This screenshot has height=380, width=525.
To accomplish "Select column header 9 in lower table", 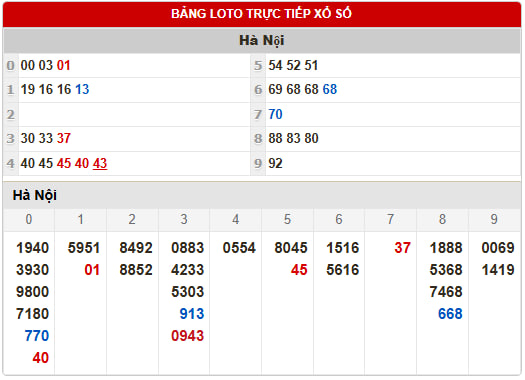I will click(494, 219).
